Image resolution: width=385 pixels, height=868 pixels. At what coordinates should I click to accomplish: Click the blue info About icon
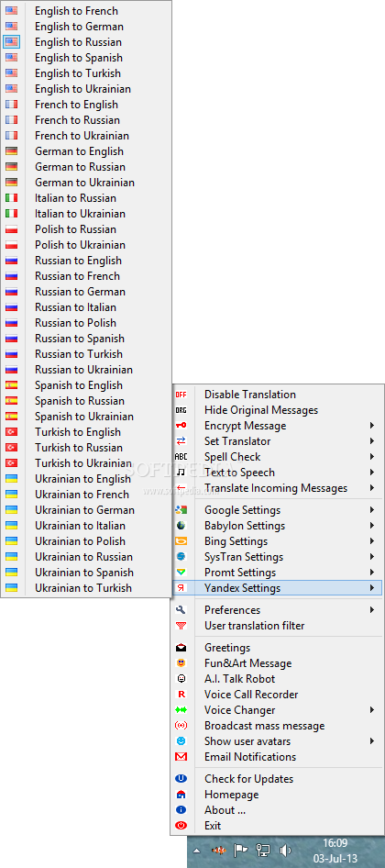click(x=181, y=810)
